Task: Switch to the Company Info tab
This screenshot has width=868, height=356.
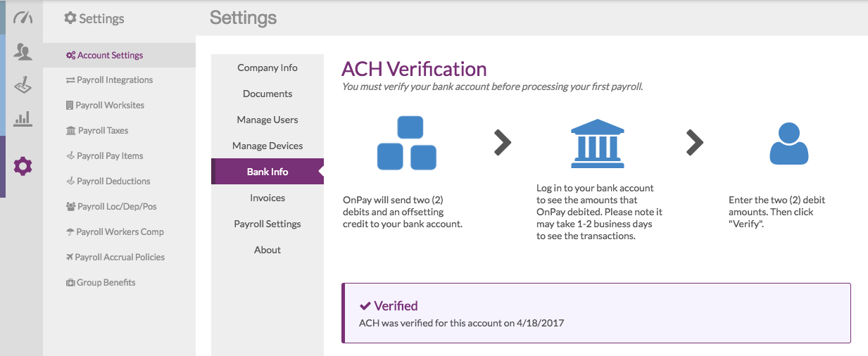Action: click(268, 68)
